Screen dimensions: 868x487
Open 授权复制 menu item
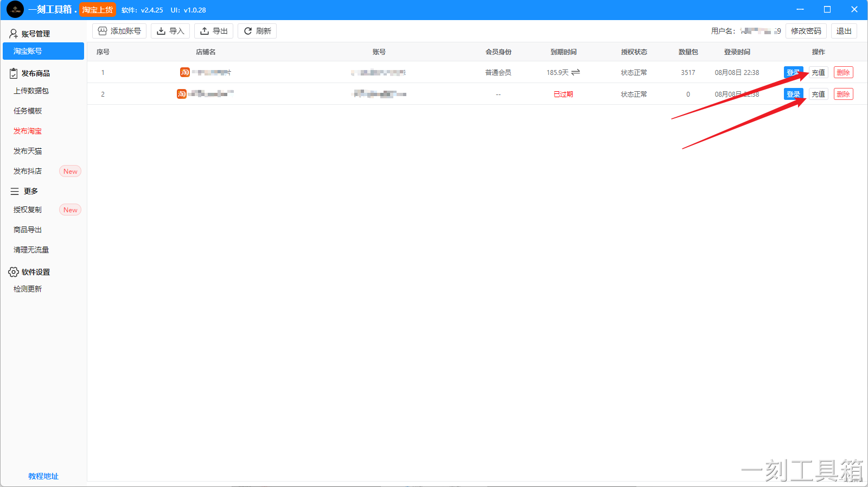(x=28, y=210)
